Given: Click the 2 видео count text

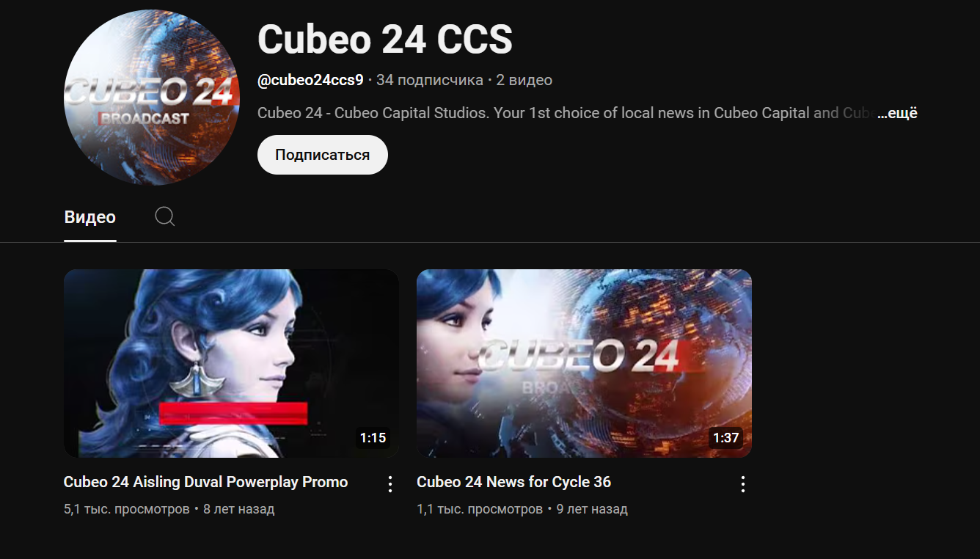Looking at the screenshot, I should [x=524, y=80].
